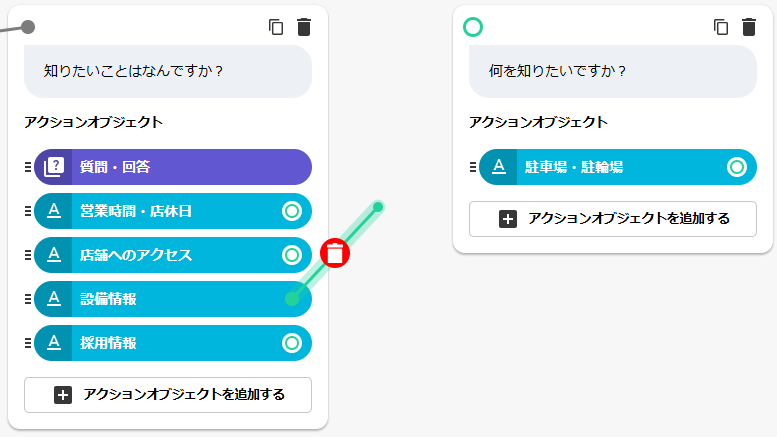
Task: Click the green input node on right card
Action: (x=473, y=27)
